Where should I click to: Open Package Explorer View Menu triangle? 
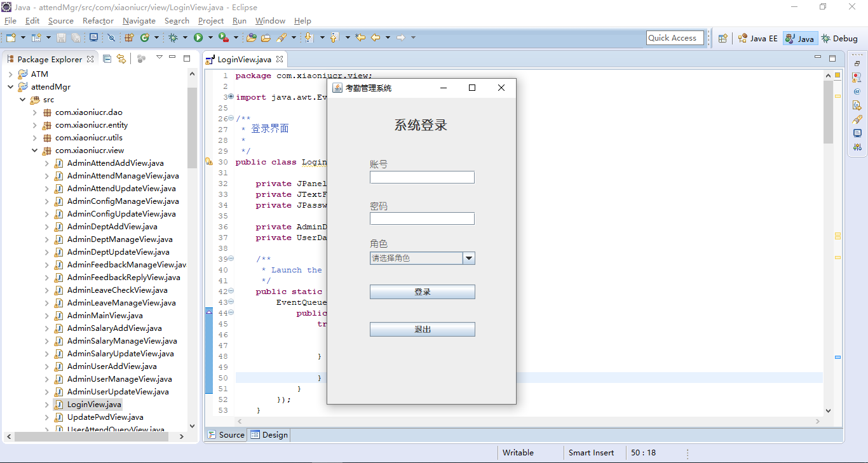(159, 57)
